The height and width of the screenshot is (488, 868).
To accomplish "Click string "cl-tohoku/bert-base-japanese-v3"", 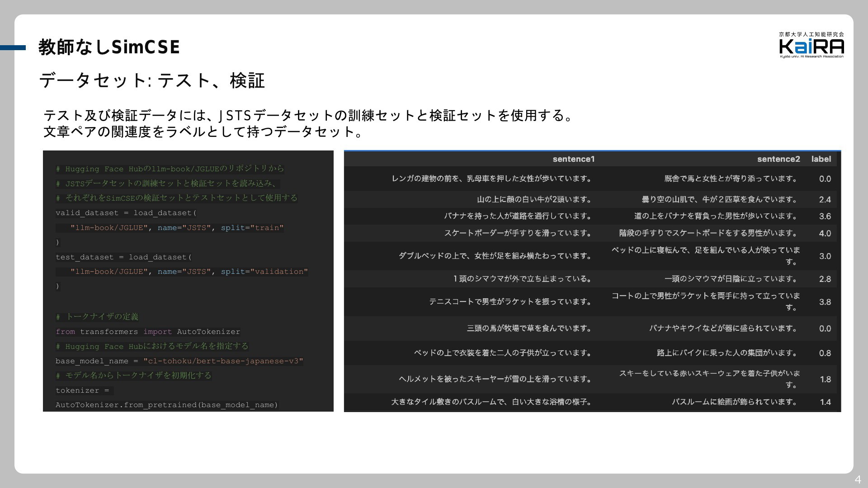I will (x=223, y=361).
